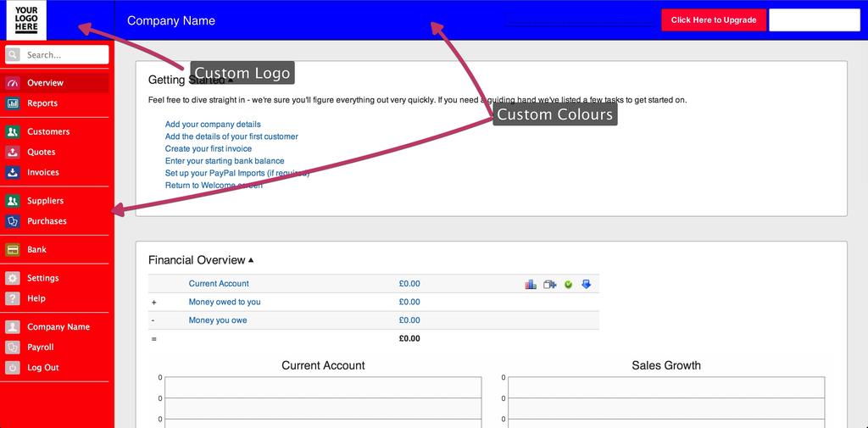The width and height of the screenshot is (868, 428).
Task: Open Settings from the sidebar menu
Action: pos(42,278)
